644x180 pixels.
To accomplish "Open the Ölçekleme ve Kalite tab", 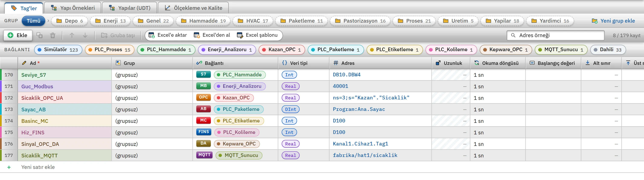I will click(194, 8).
